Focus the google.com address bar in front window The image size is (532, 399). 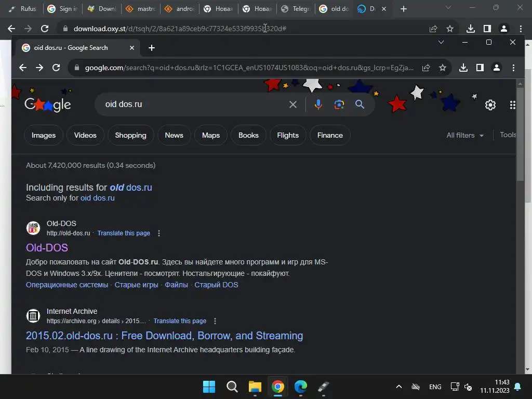click(249, 68)
